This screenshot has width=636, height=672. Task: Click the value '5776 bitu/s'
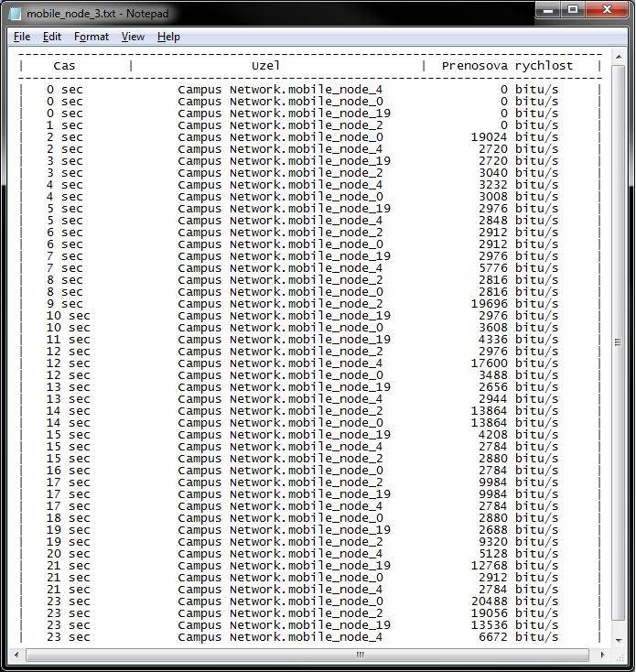[518, 268]
